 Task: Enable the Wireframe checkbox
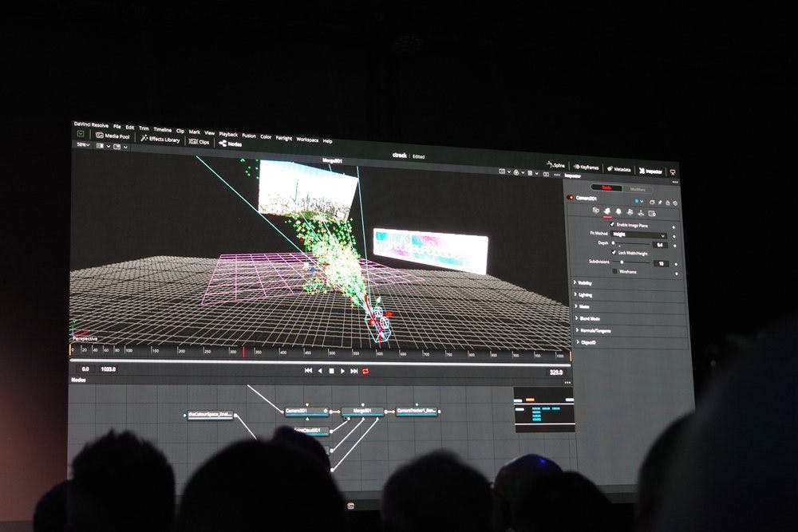click(x=614, y=271)
